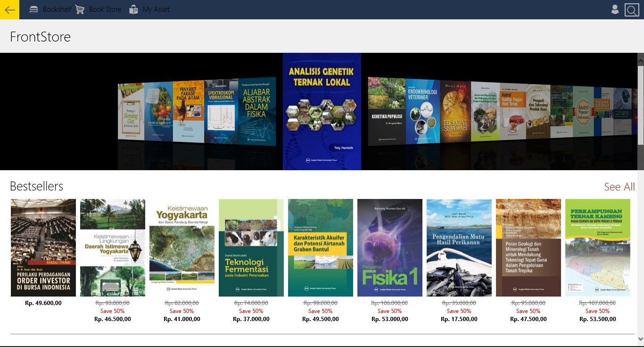Select Filsafat Sejarah book cover
644x347 pixels.
(x=455, y=111)
